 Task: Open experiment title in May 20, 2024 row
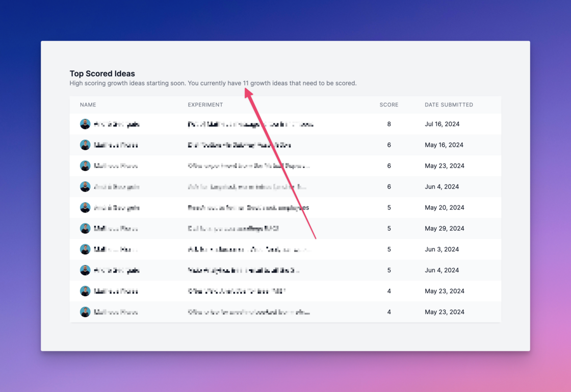point(248,208)
